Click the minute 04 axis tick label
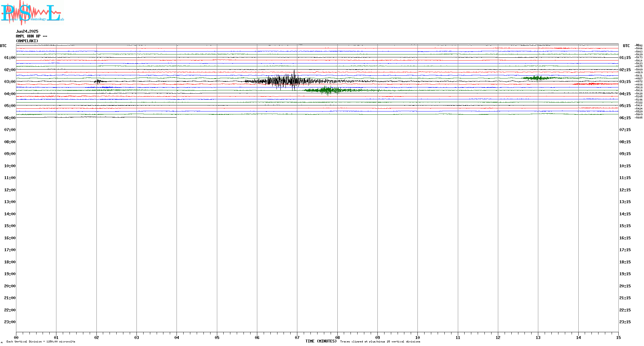Viewport: 644px width, 346px height. [x=177, y=337]
